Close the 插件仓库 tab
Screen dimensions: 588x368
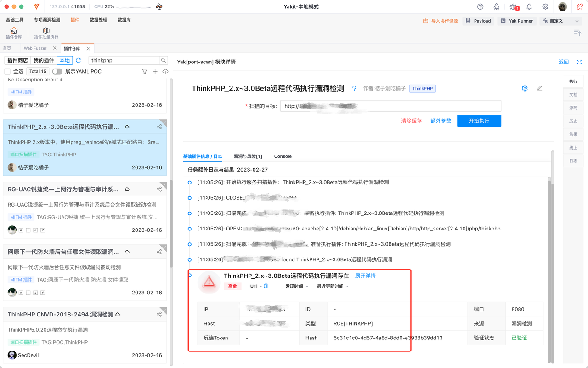pyautogui.click(x=88, y=48)
